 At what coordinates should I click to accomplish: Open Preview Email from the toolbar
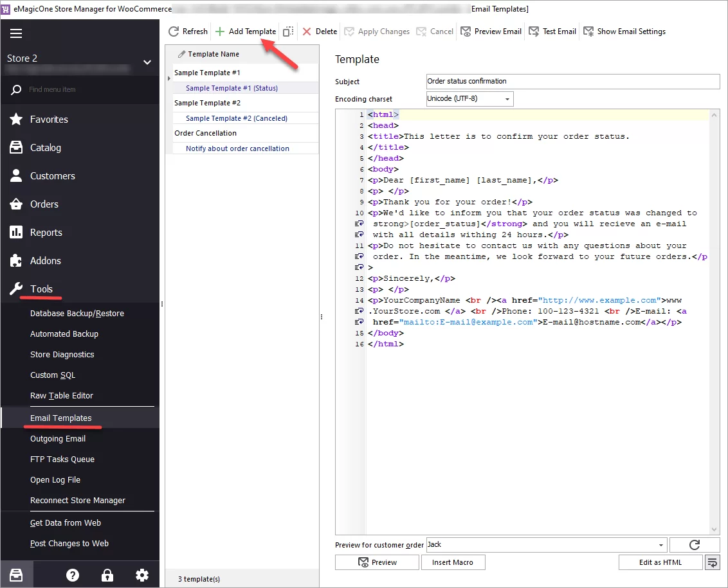coord(490,31)
